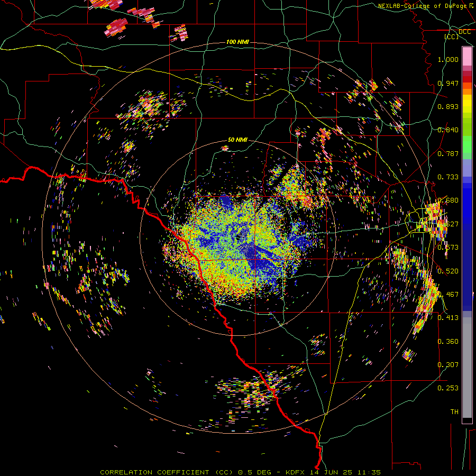
Task: Pick the light pink swatch at the top of the color scale
Action: point(467,57)
